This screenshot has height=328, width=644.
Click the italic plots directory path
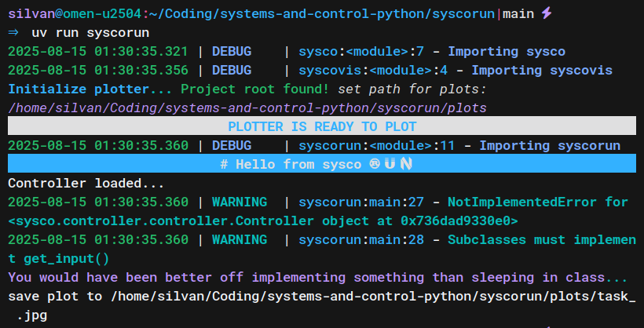coord(247,108)
